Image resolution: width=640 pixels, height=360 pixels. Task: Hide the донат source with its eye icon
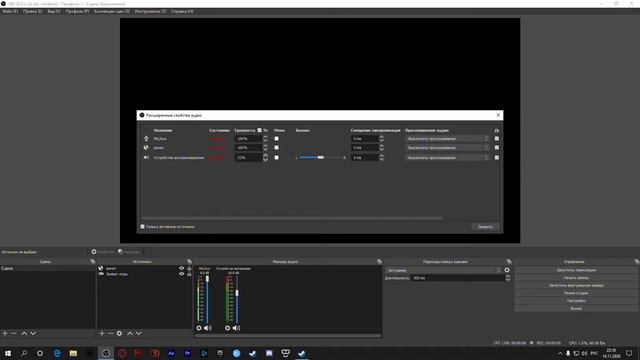[181, 268]
